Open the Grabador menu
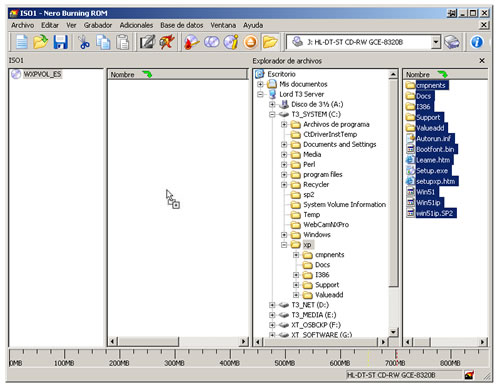This screenshot has height=388, width=501. [98, 25]
